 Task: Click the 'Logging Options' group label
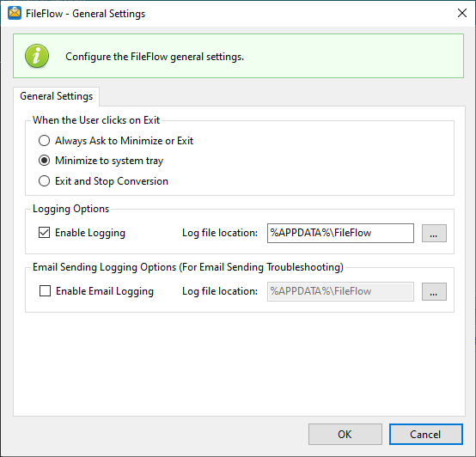pos(70,209)
